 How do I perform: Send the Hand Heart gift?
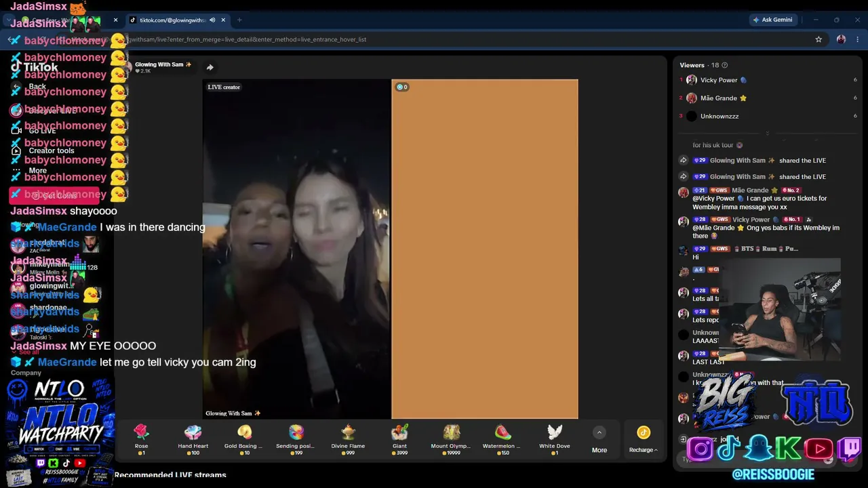pyautogui.click(x=193, y=439)
